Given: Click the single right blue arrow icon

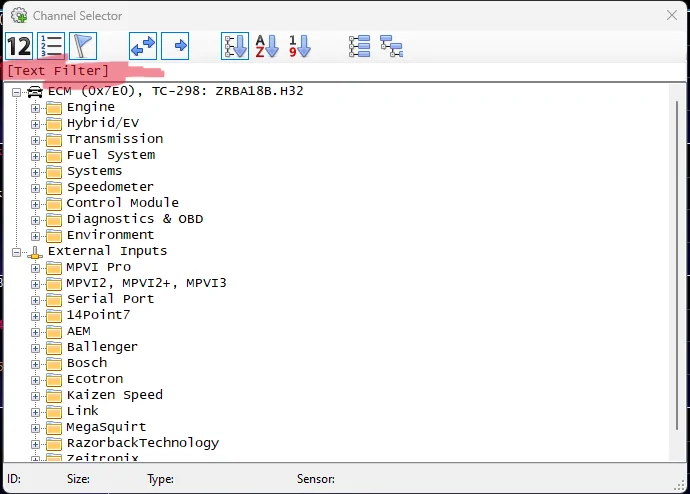Looking at the screenshot, I should coord(175,46).
